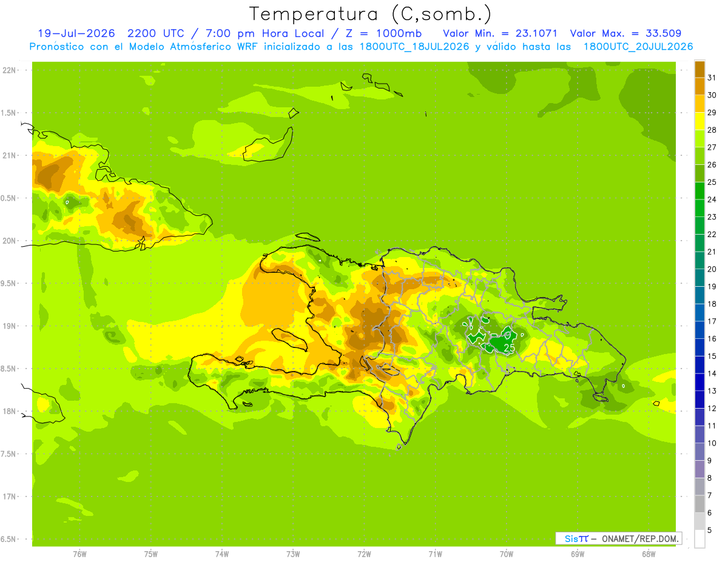Click the "13" value on the color legend
This screenshot has width=728, height=562.
(x=712, y=391)
